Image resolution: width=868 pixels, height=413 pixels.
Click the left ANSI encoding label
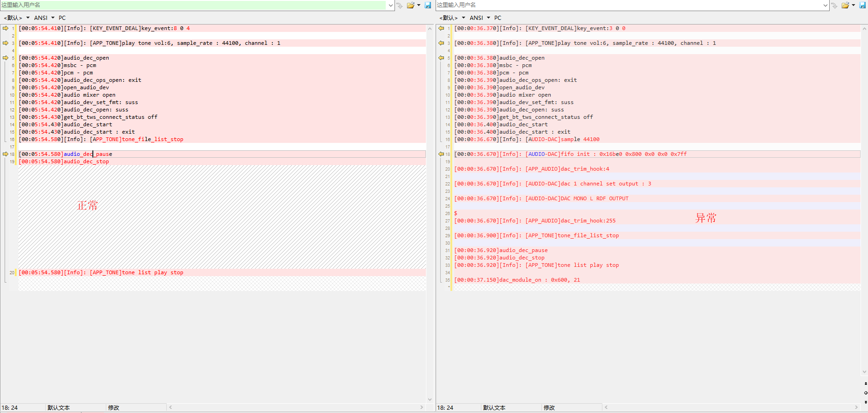[41, 18]
